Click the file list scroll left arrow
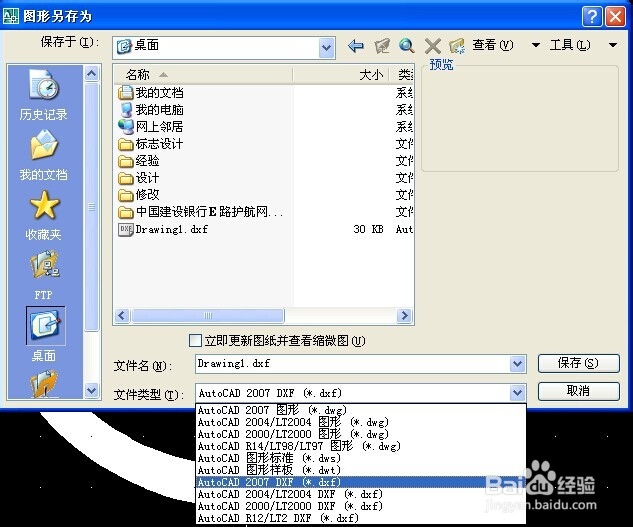This screenshot has width=633, height=527. click(122, 315)
